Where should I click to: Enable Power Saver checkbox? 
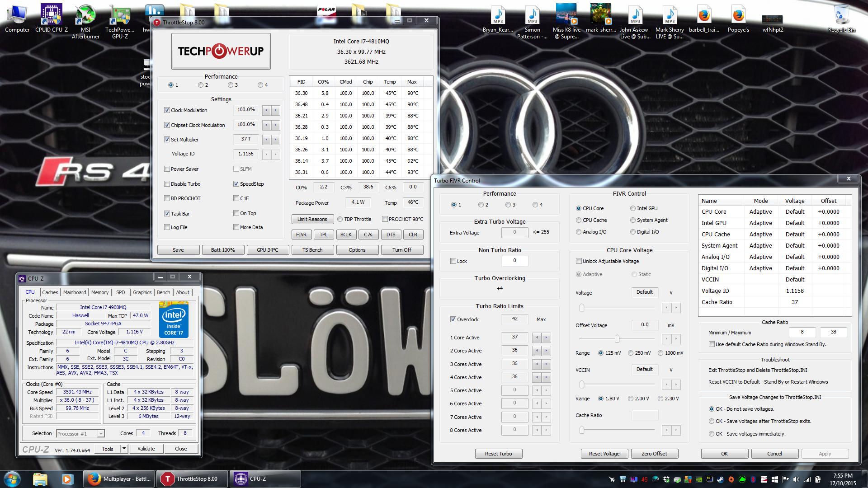(167, 169)
